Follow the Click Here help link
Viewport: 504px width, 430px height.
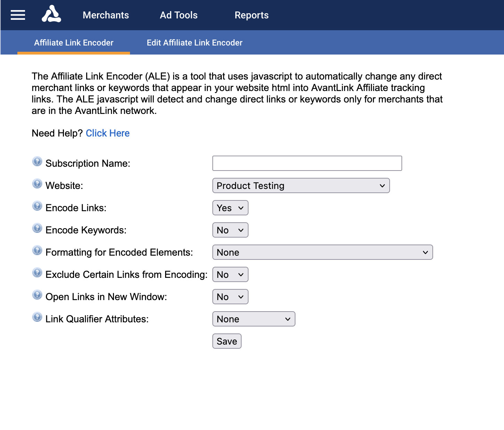[x=108, y=133]
